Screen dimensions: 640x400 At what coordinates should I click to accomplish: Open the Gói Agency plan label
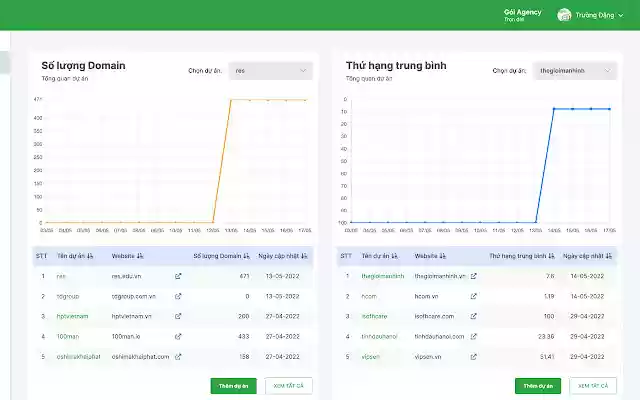[x=522, y=15]
